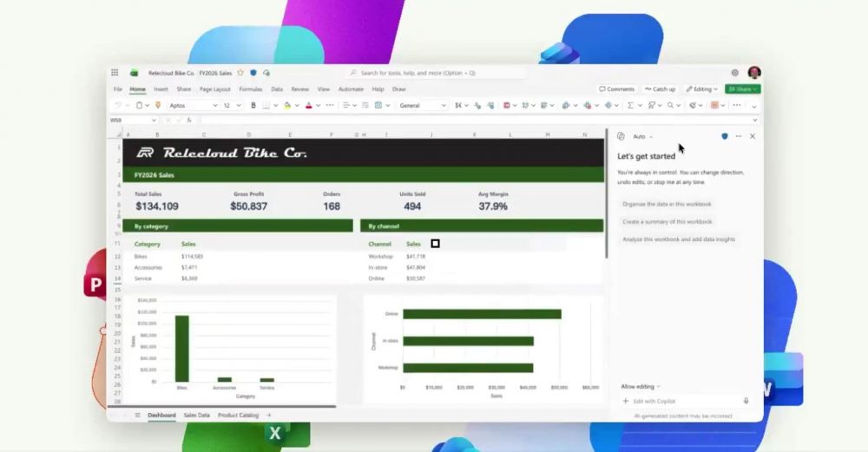
Task: Open more font options ellipsis
Action: (330, 105)
